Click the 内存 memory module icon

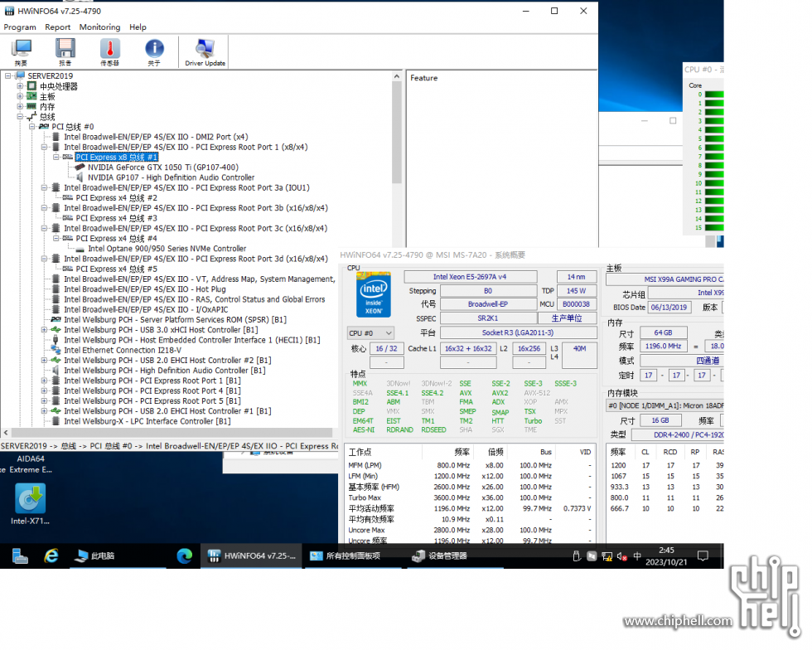(x=32, y=106)
